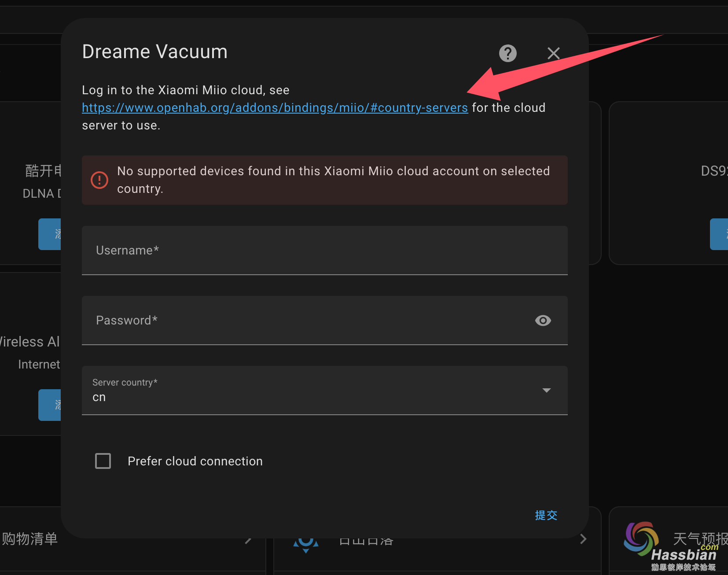Toggle password visibility eye icon
Viewport: 728px width, 575px height.
(x=543, y=321)
